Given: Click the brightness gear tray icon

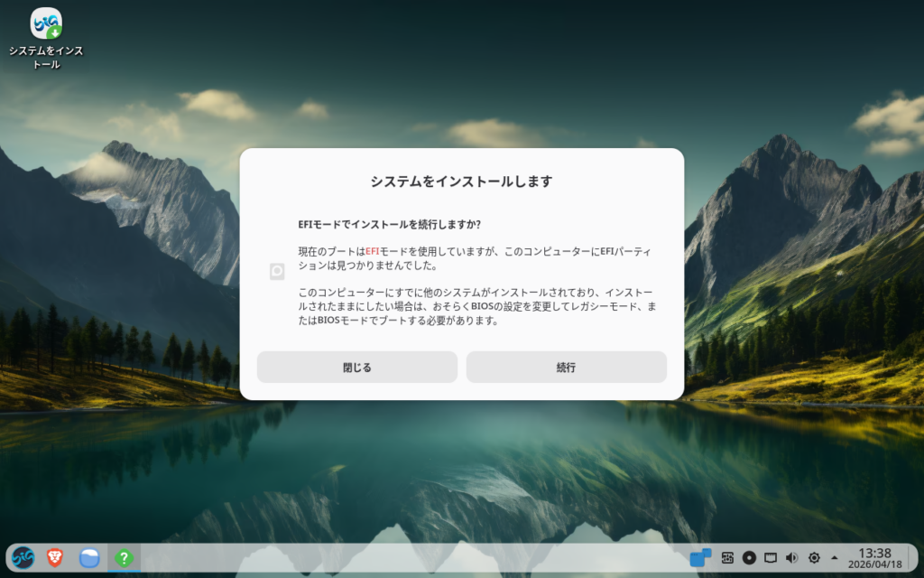Looking at the screenshot, I should [x=814, y=558].
